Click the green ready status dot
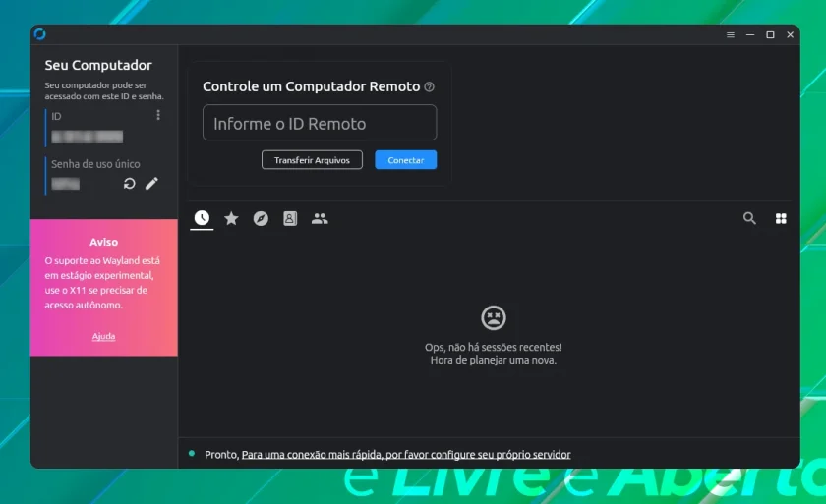The image size is (826, 504). (x=192, y=454)
